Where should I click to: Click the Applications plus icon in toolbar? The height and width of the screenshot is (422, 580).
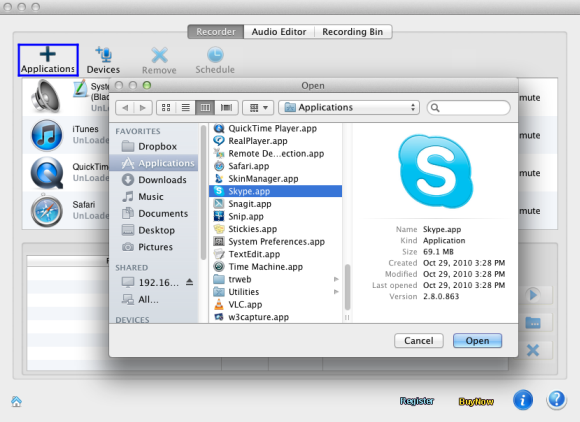48,54
